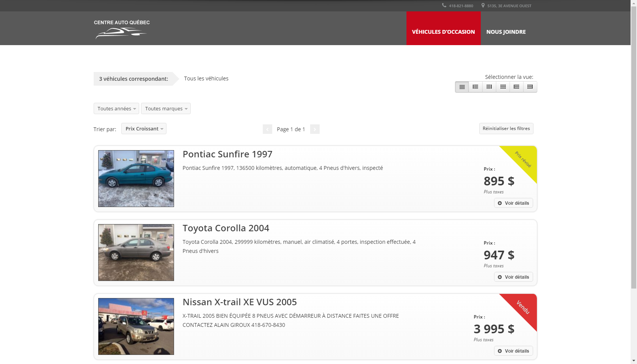Click the 895 $ price
Screen dimensions: 637x364
coord(499,181)
